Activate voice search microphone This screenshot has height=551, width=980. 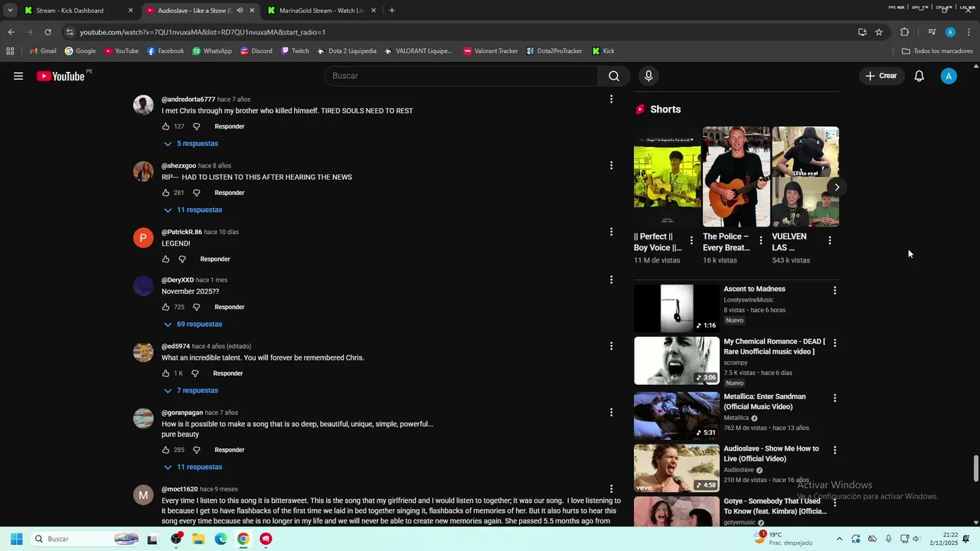648,76
